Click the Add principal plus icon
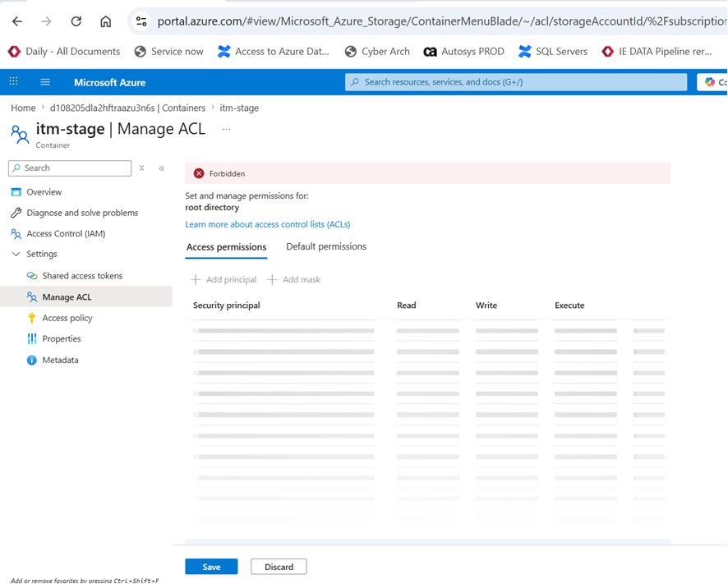This screenshot has width=728, height=584. pos(196,279)
